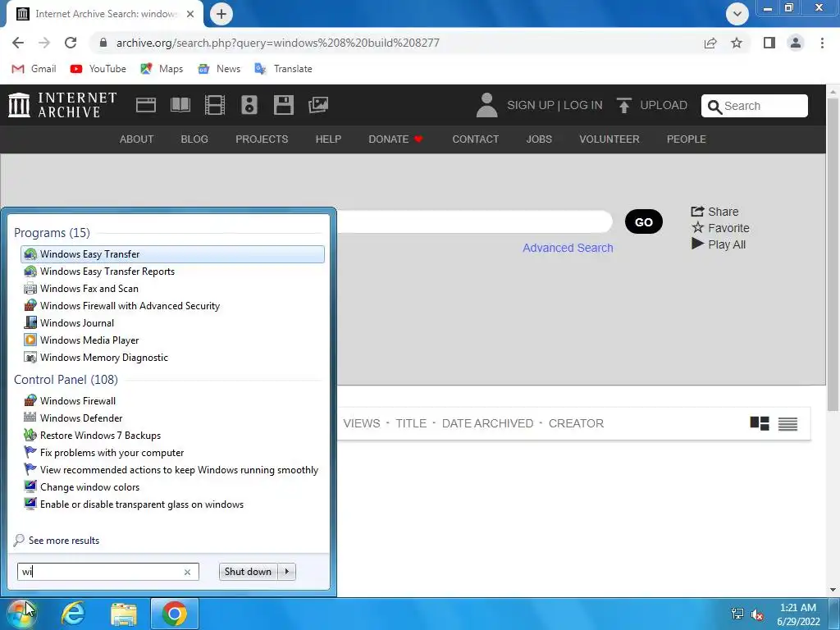Click the Shut down button
The width and height of the screenshot is (840, 630).
[249, 572]
